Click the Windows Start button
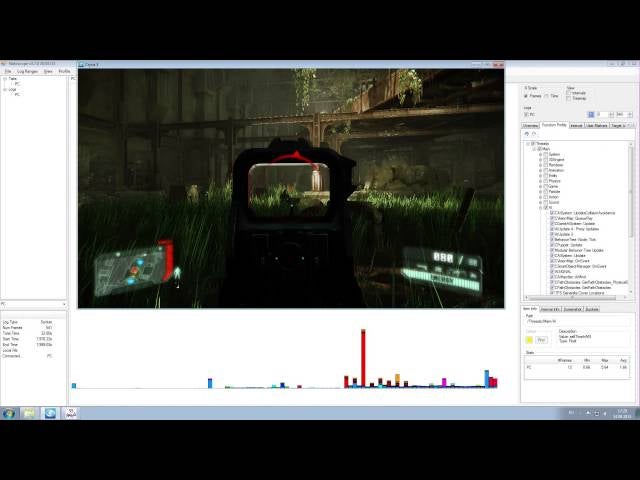Screen dimensions: 640x480 (8, 412)
